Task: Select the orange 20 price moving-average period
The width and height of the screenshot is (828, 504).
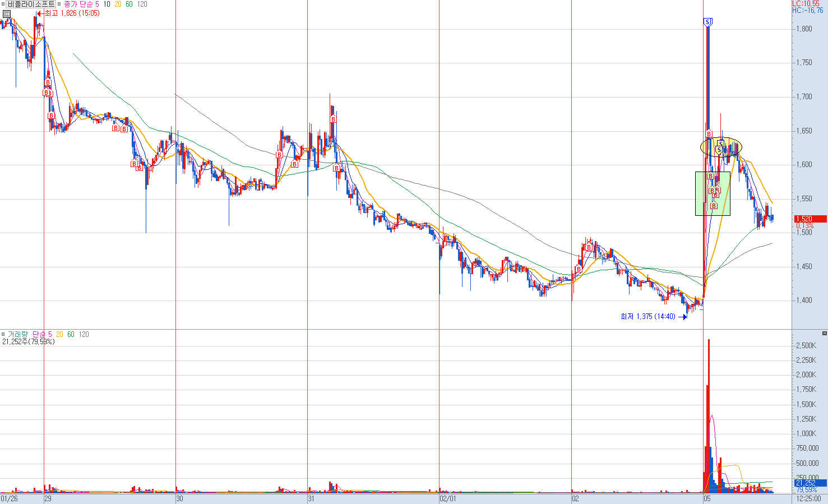Action: click(118, 4)
